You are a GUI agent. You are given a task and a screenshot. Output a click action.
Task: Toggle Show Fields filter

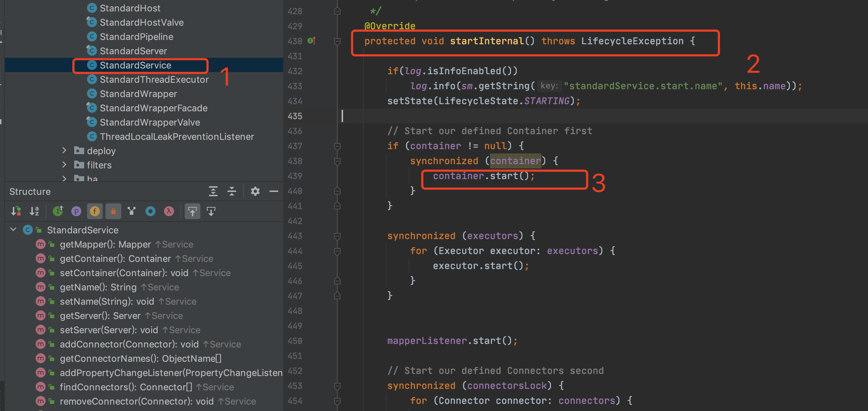coord(95,211)
